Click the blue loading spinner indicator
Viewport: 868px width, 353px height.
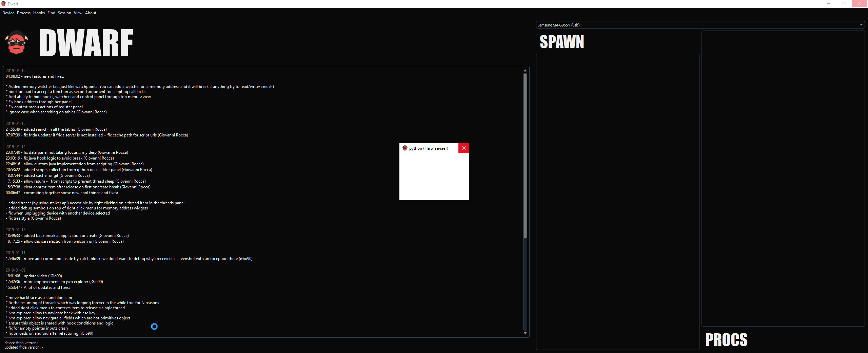[x=154, y=327]
